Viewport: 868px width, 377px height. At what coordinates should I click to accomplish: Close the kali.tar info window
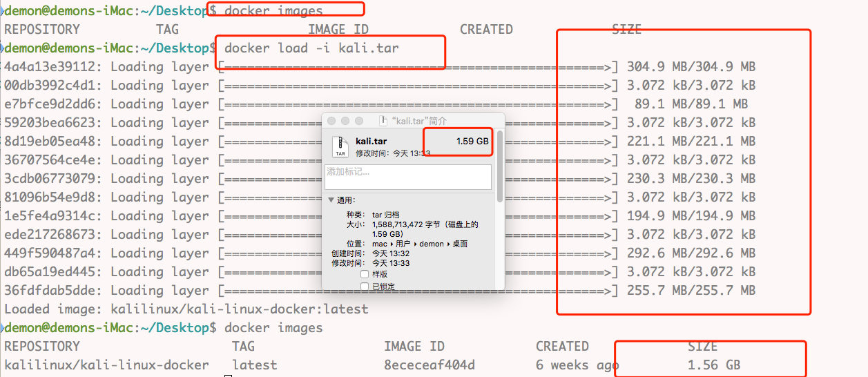(331, 120)
